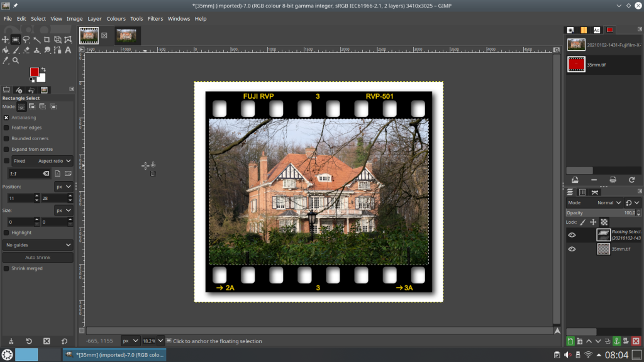
Task: Open the Select menu
Action: [x=38, y=18]
